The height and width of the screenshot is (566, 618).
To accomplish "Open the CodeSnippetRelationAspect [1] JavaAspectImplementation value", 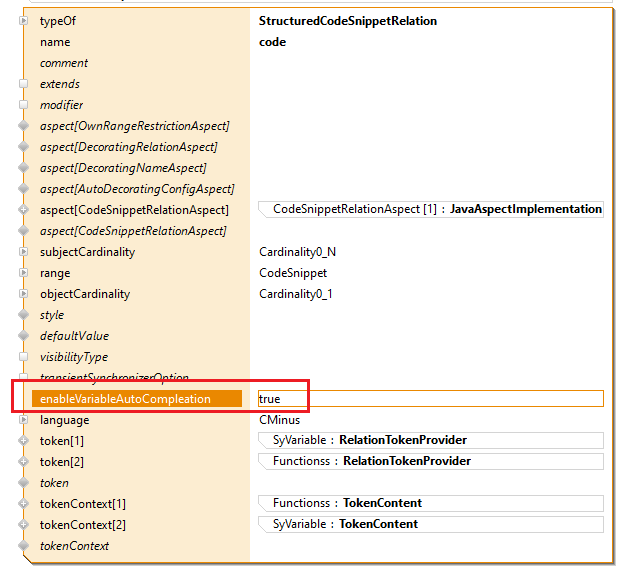I will coord(436,210).
